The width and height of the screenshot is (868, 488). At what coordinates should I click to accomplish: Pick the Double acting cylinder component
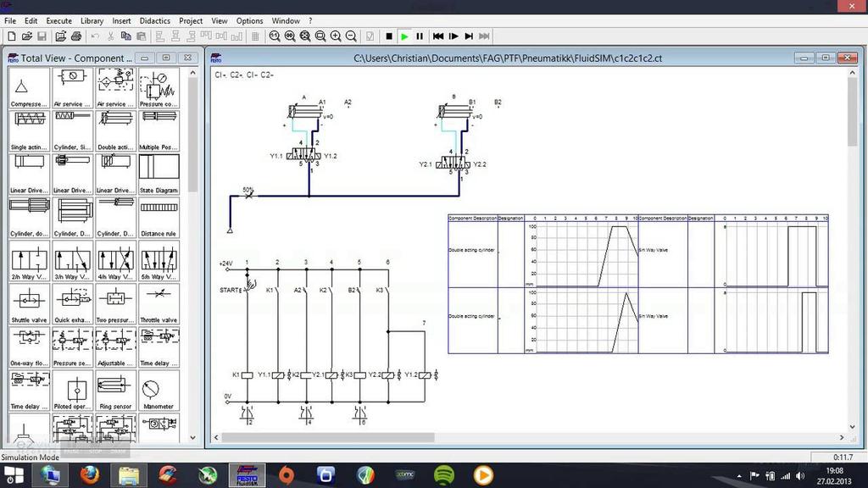pyautogui.click(x=115, y=131)
